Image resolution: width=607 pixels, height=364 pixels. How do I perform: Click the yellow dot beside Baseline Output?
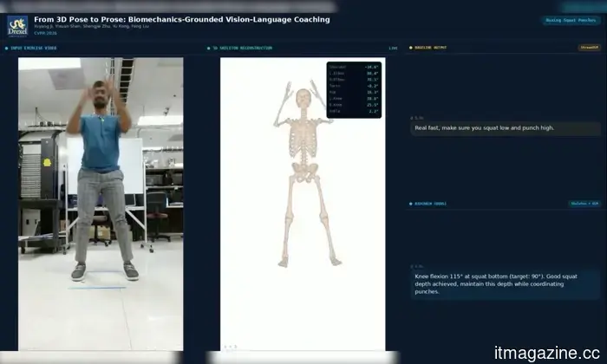click(x=411, y=48)
